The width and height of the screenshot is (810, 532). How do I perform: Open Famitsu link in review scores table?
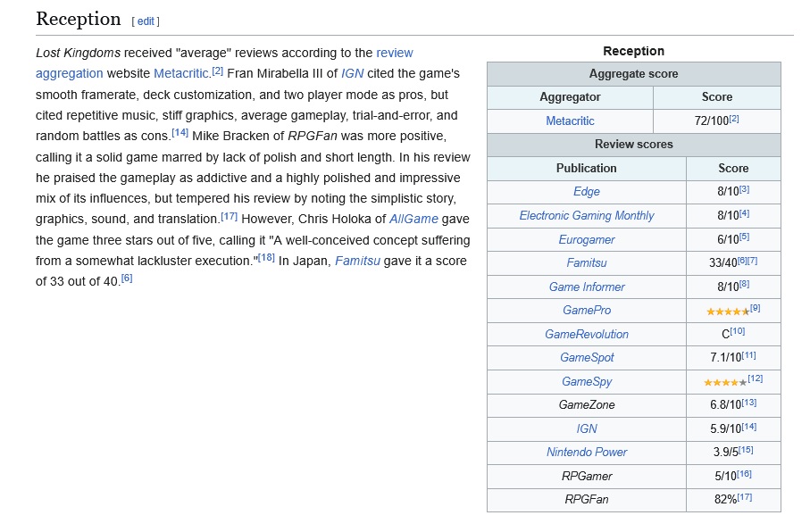[x=587, y=263]
